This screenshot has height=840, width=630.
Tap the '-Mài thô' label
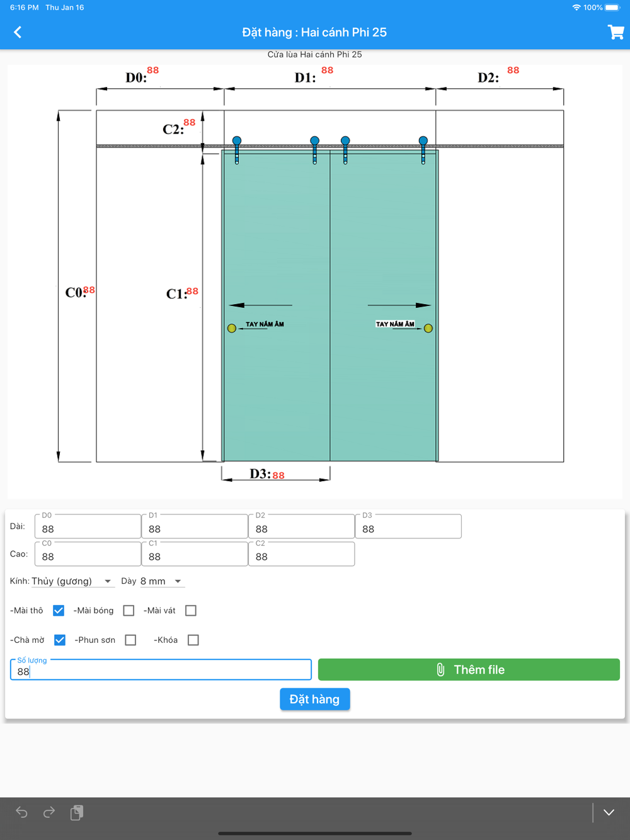pyautogui.click(x=26, y=611)
